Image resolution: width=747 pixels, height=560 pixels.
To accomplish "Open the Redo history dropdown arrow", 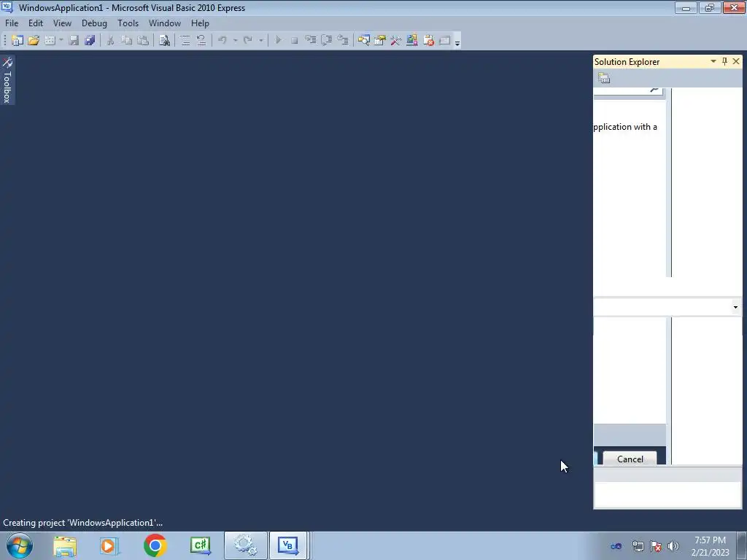I will click(x=261, y=41).
